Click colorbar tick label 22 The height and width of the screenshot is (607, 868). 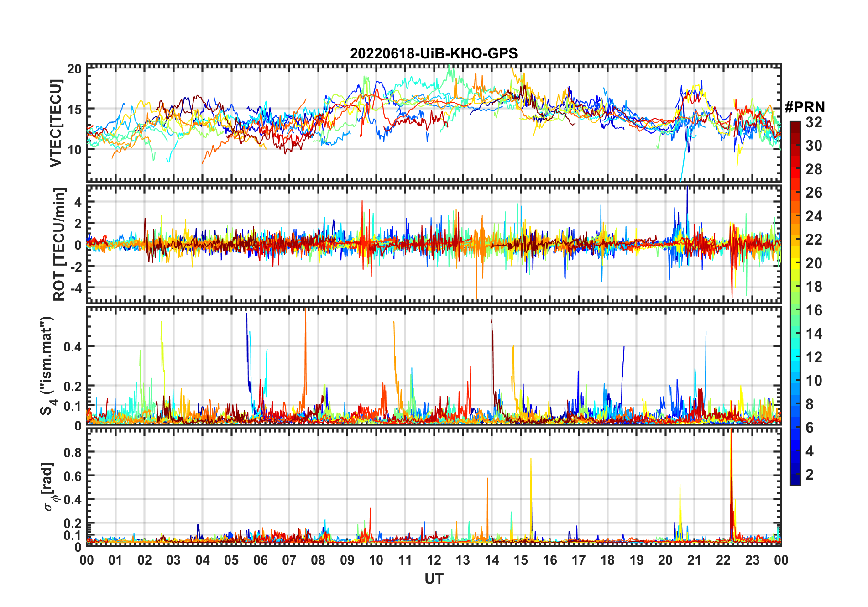814,240
